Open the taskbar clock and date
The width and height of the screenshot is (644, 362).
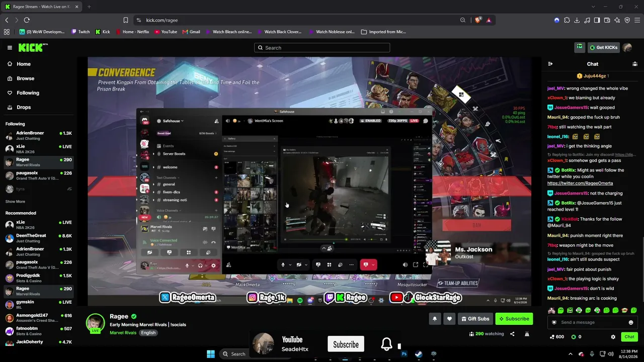pos(629,353)
